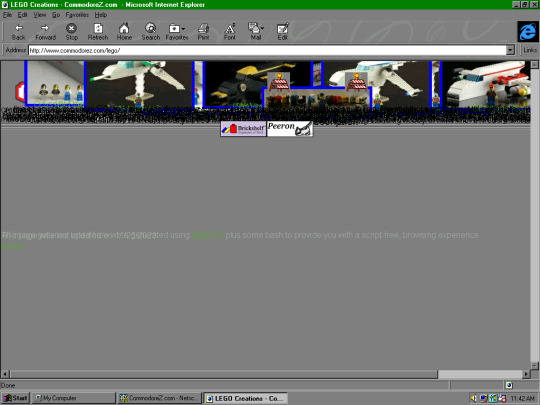
Task: Click the Internet Explorer logo
Action: click(528, 32)
